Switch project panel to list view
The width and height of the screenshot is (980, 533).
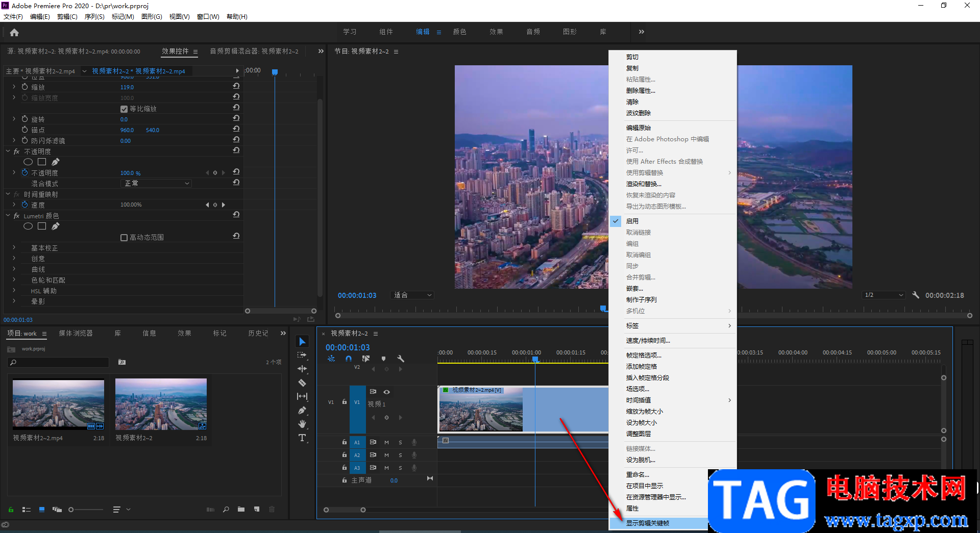27,509
